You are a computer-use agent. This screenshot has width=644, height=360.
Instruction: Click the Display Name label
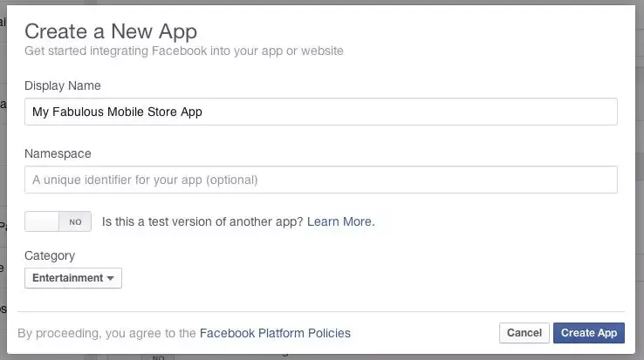[63, 85]
